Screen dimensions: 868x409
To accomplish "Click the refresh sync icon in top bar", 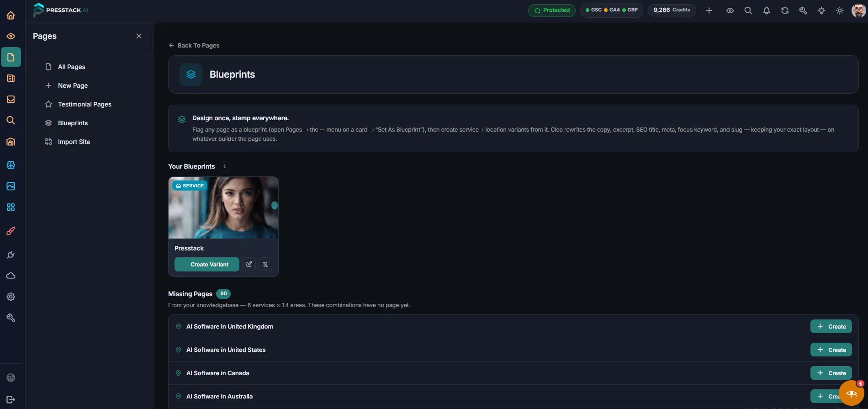I will point(785,11).
